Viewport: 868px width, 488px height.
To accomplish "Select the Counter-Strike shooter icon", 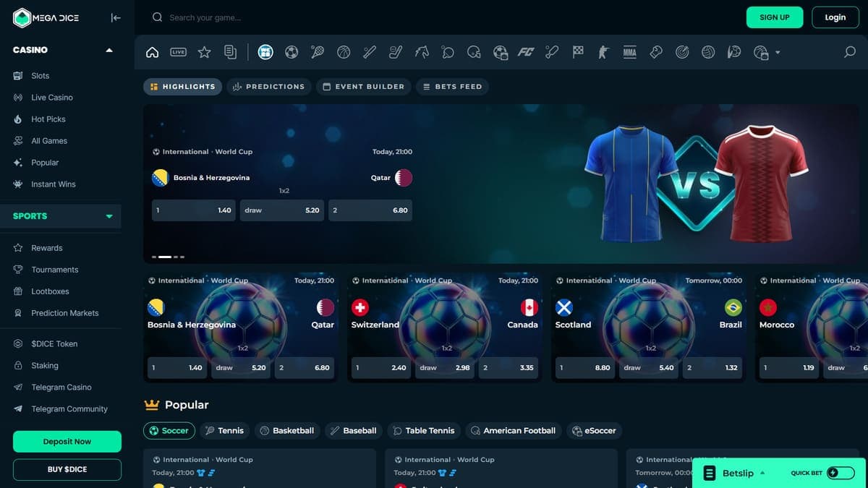I will click(x=604, y=52).
